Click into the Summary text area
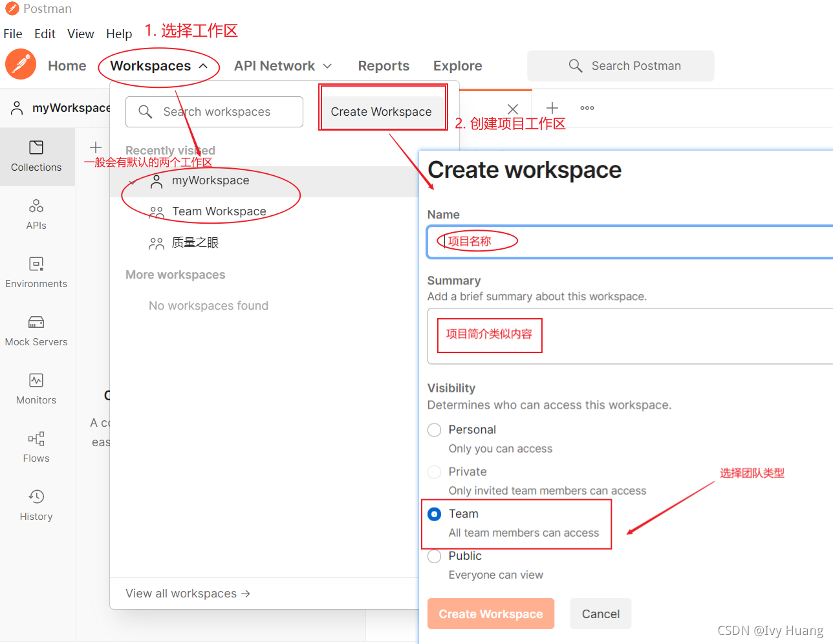Image resolution: width=833 pixels, height=644 pixels. (x=630, y=336)
